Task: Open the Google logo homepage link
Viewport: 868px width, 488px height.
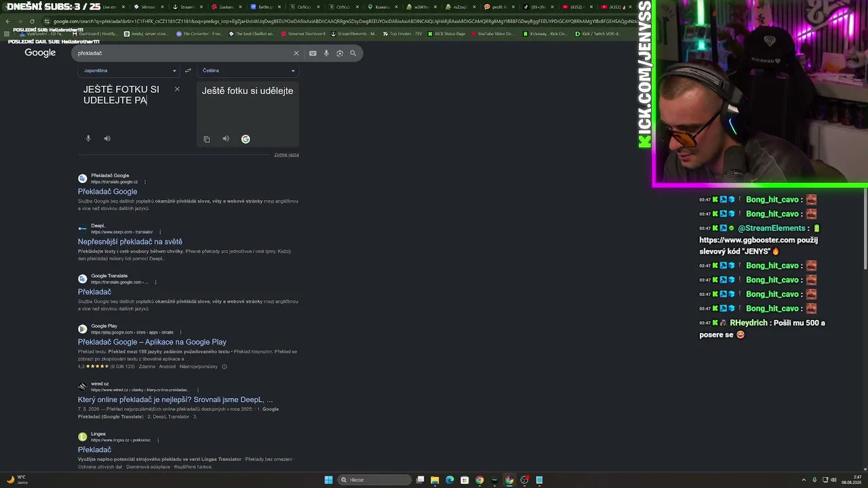Action: coord(40,53)
